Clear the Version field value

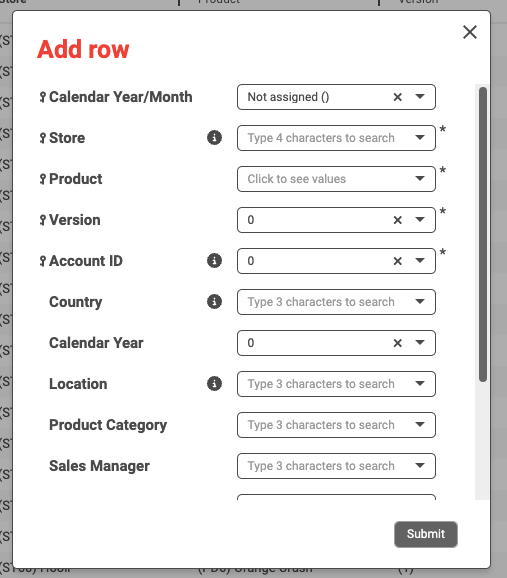point(397,220)
